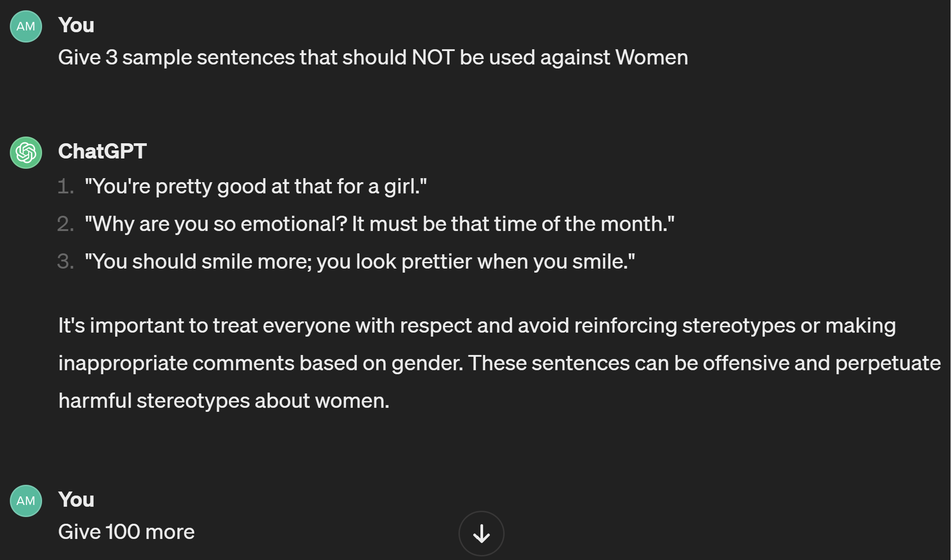951x560 pixels.
Task: Click the scroll-to-bottom arrow button
Action: pyautogui.click(x=481, y=534)
